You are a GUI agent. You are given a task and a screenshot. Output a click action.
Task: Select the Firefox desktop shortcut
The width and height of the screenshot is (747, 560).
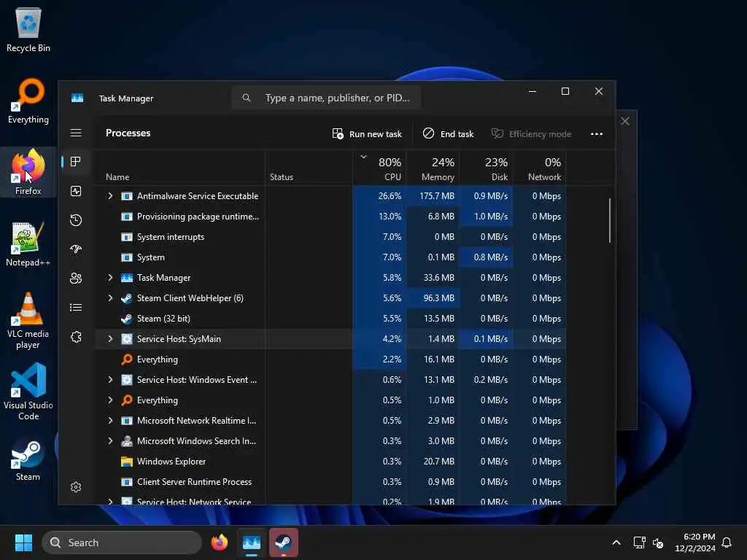(x=28, y=172)
